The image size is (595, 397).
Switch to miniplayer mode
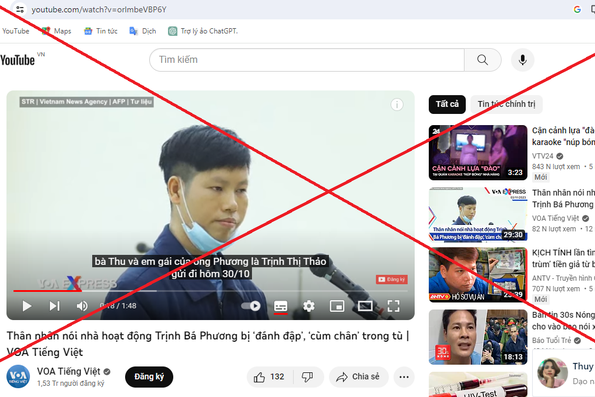337,306
